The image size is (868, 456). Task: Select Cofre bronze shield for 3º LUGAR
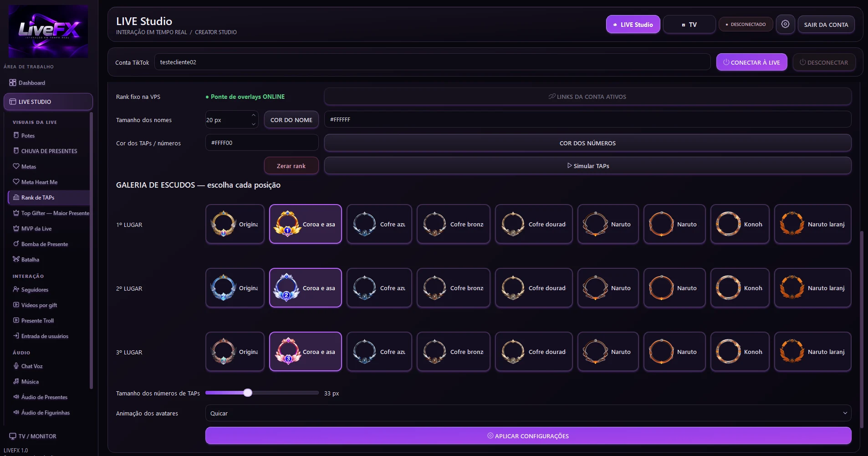[x=454, y=352]
